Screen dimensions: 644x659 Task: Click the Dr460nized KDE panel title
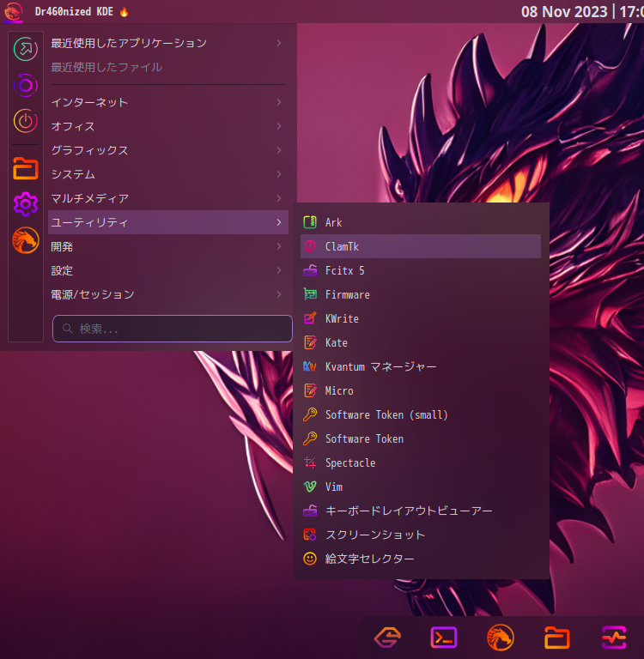tap(74, 11)
